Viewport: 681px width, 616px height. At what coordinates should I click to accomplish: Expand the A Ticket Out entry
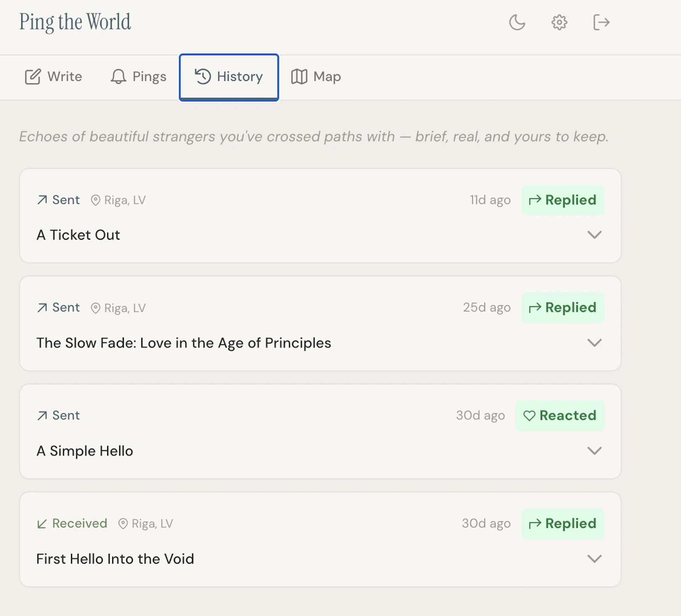595,235
